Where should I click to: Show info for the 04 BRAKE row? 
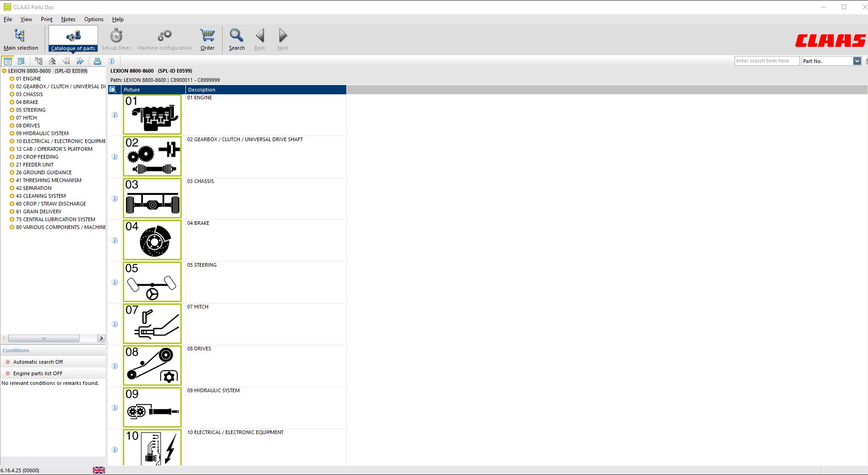115,240
